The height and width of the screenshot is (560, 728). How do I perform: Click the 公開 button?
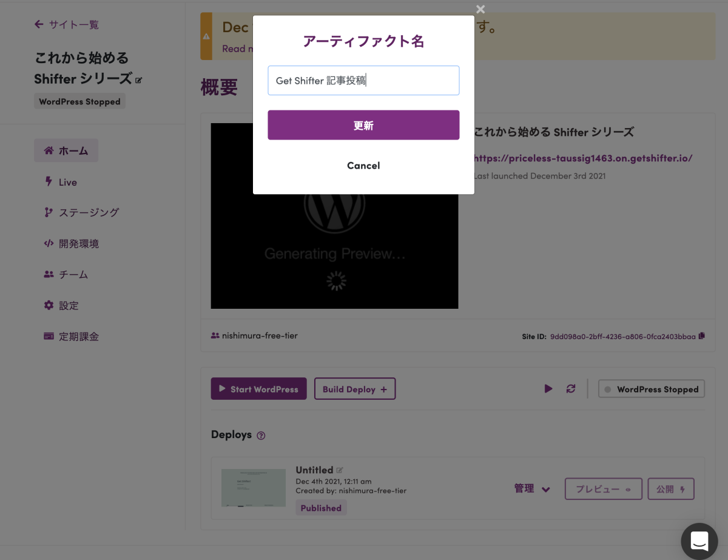pyautogui.click(x=671, y=489)
